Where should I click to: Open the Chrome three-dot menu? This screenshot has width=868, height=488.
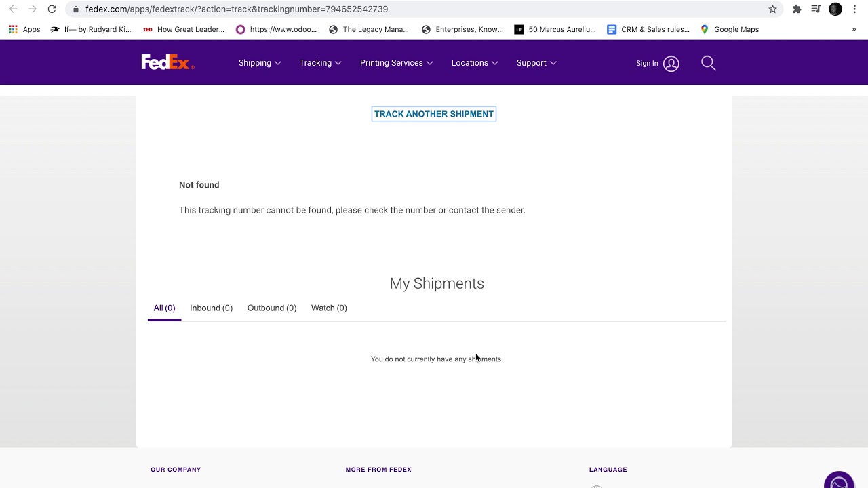(854, 9)
